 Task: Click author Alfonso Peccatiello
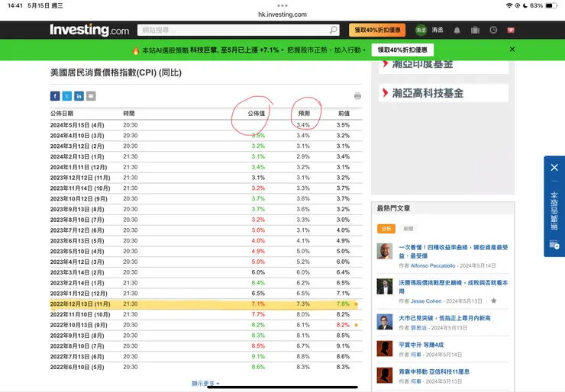433,265
